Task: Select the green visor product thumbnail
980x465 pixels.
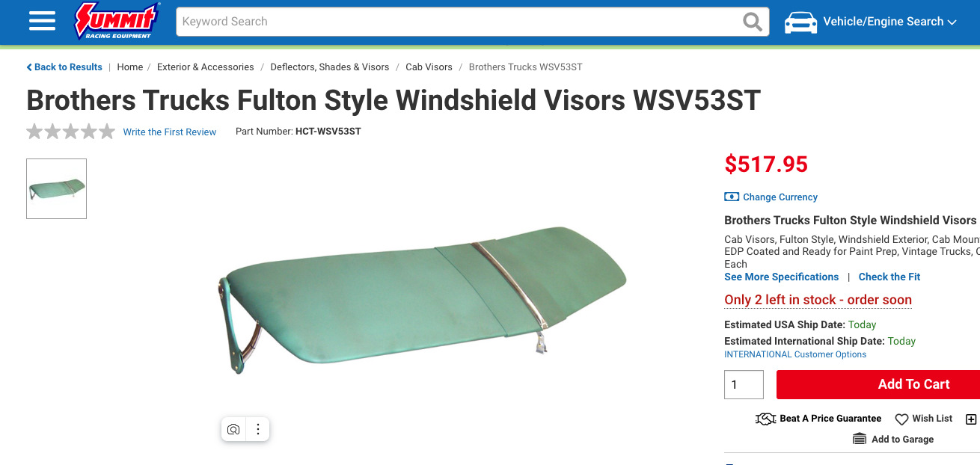Action: point(56,188)
